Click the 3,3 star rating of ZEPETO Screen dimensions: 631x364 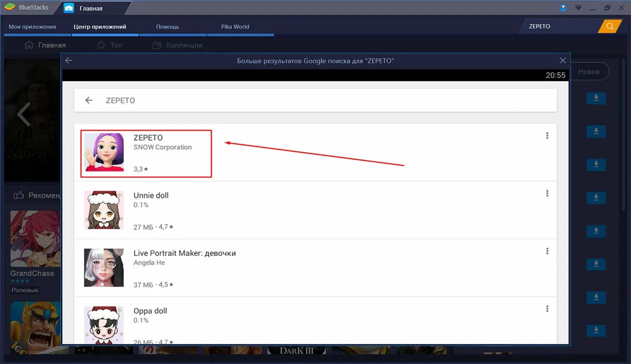tap(141, 169)
